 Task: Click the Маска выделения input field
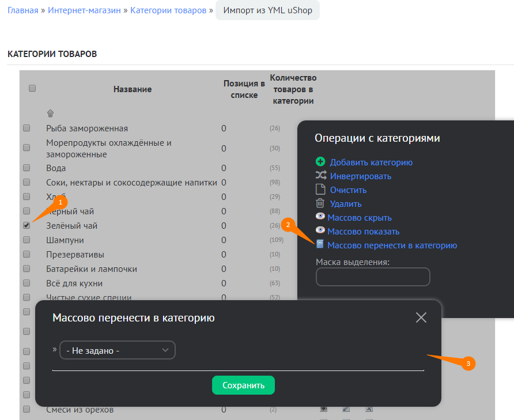tap(373, 277)
